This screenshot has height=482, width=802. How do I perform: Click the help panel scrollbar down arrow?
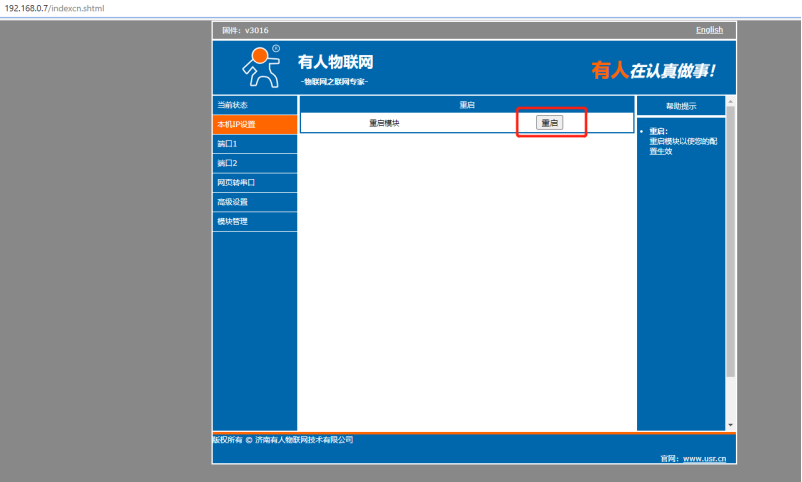[731, 425]
